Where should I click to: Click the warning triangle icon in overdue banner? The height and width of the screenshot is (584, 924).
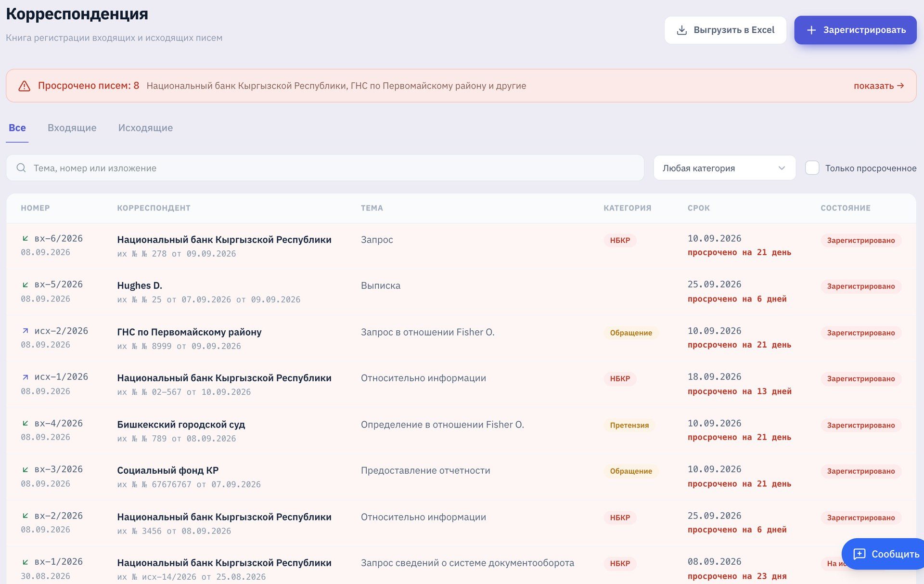(24, 86)
